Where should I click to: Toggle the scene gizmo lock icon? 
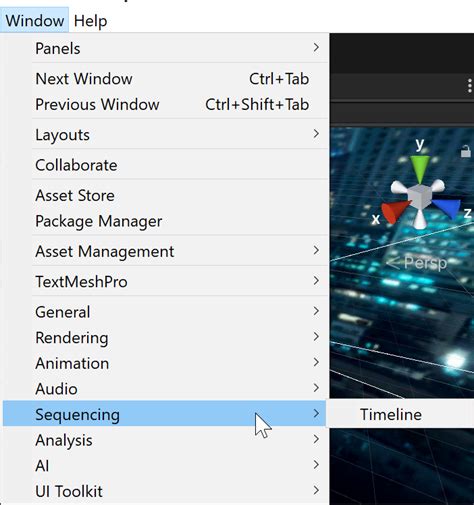click(x=465, y=151)
